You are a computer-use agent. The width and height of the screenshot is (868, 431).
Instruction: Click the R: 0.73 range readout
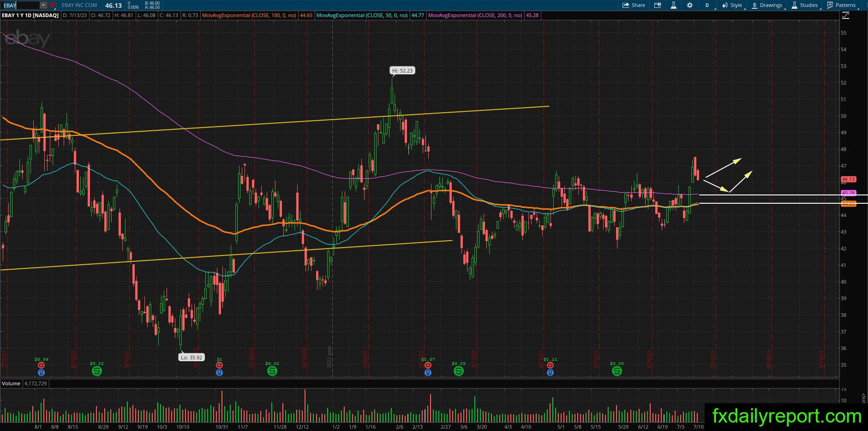(190, 15)
